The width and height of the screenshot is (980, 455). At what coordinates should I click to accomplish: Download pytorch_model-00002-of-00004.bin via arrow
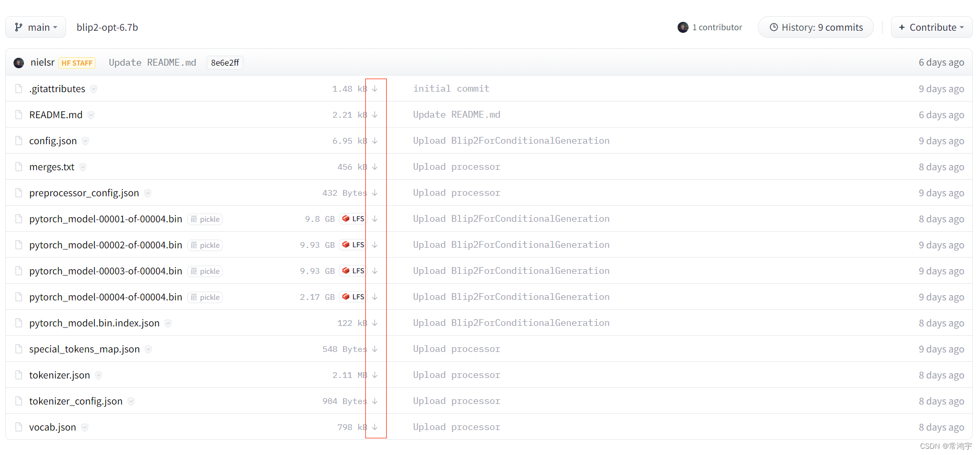[375, 245]
